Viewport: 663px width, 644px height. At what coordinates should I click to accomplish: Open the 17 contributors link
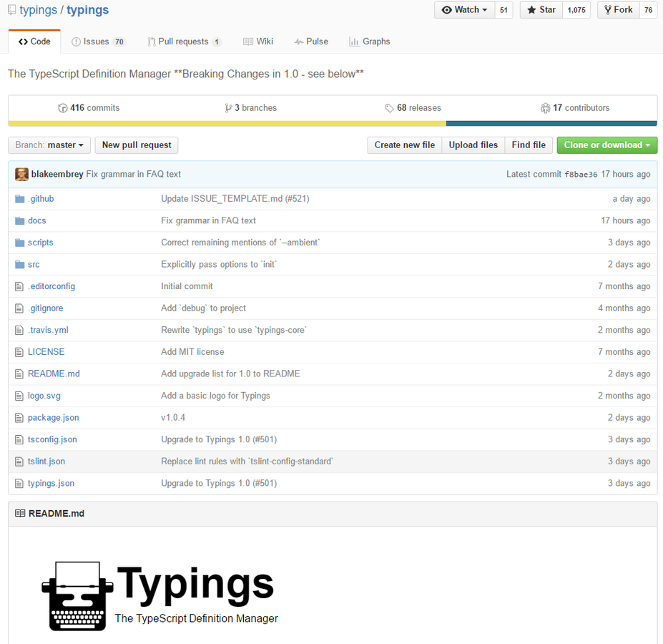[x=575, y=108]
